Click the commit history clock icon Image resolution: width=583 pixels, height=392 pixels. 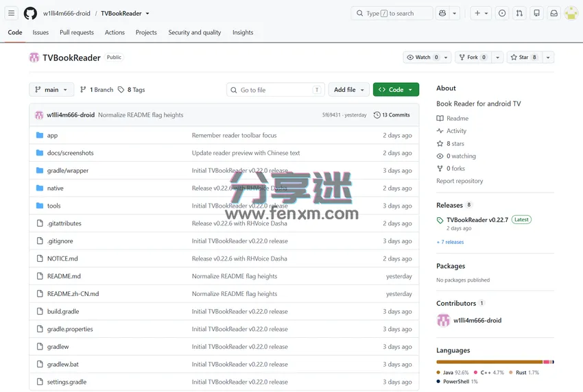[x=377, y=115]
